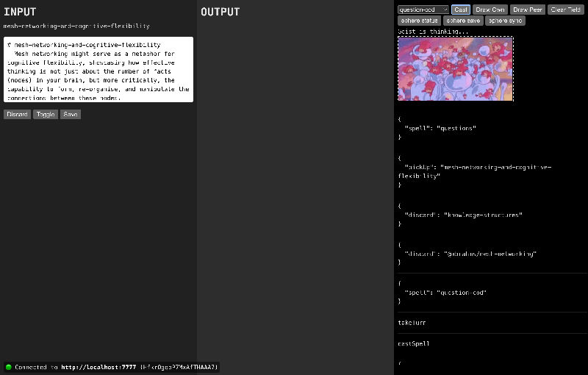Click the Draw Own button
Screen dimensions: 588x375
tap(490, 10)
